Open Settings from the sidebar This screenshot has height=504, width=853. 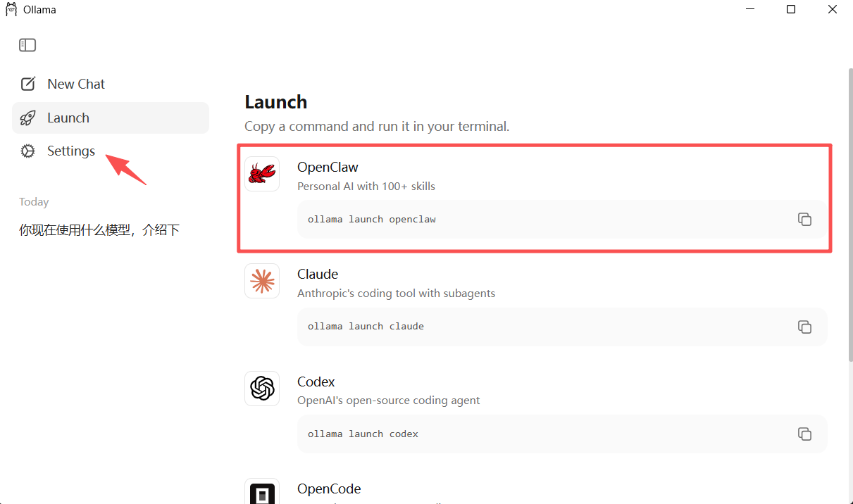(71, 151)
